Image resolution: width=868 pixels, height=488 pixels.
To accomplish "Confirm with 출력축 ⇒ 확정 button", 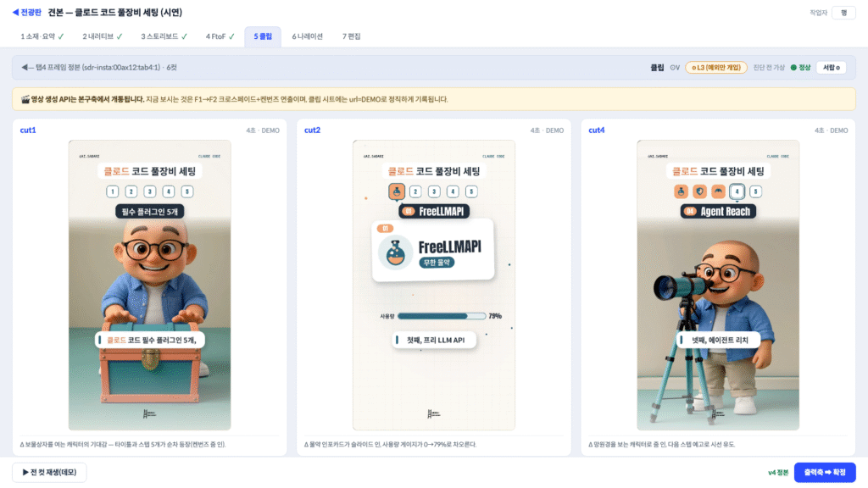I will [825, 473].
